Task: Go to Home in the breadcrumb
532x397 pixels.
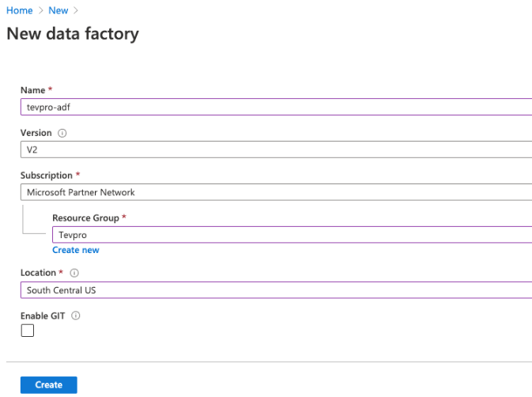Action: tap(20, 10)
